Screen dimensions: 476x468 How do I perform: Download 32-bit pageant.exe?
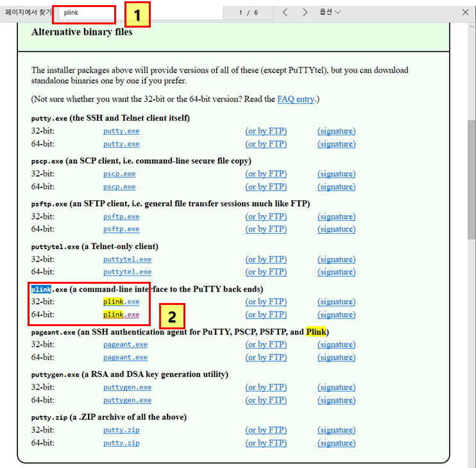[x=125, y=344]
